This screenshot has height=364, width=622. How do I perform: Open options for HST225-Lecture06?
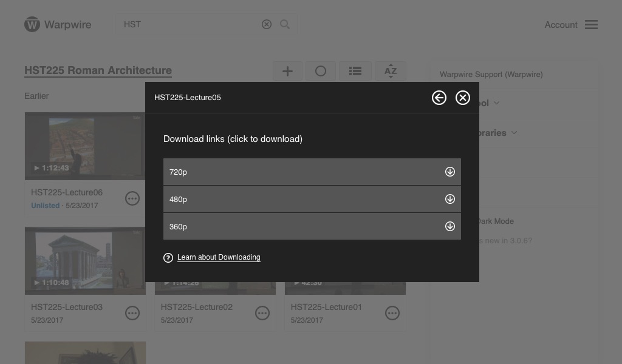click(x=132, y=198)
